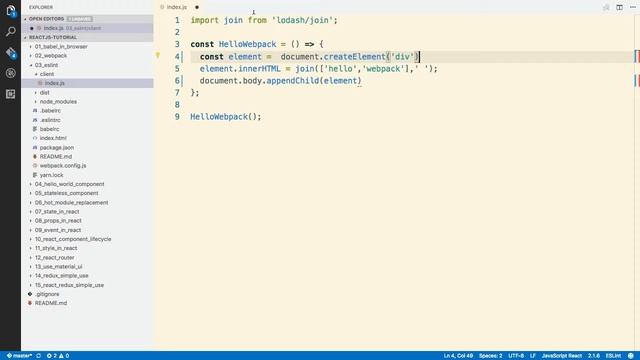This screenshot has height=360, width=640.
Task: Click the sync changes icon in the status bar
Action: (38, 356)
